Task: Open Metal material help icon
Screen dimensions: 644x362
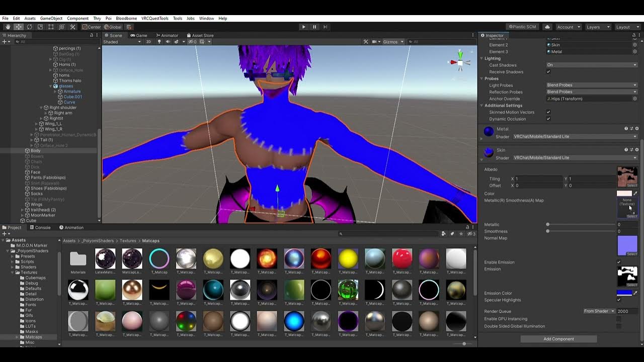Action: (626, 129)
